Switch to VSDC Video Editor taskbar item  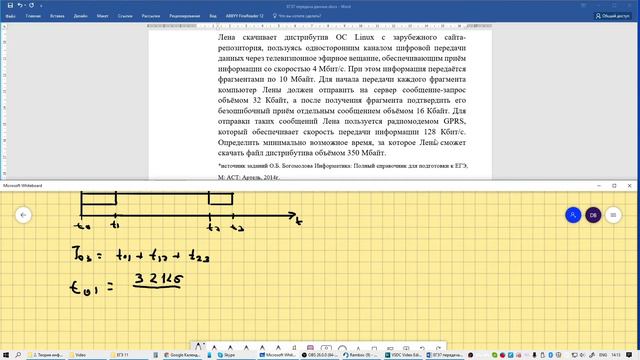tap(403, 355)
